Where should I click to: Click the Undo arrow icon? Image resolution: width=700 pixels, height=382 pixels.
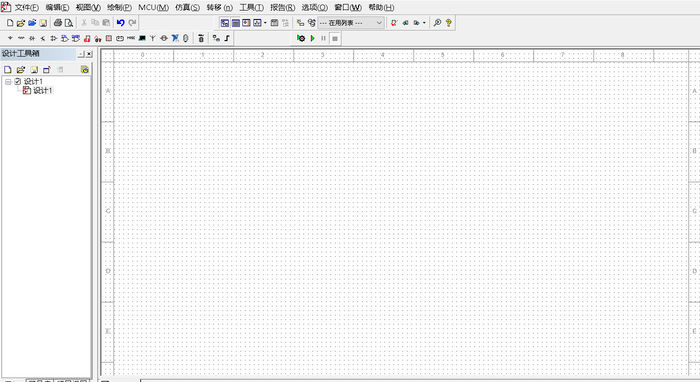121,22
